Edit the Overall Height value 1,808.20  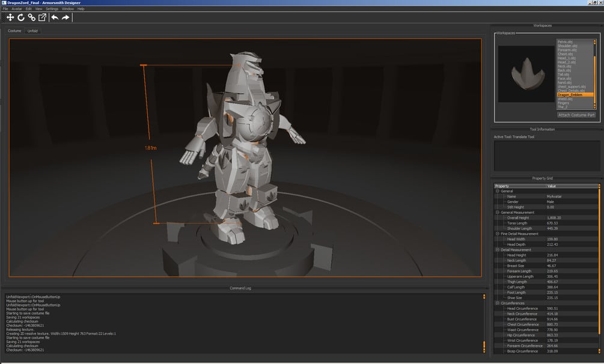point(572,217)
